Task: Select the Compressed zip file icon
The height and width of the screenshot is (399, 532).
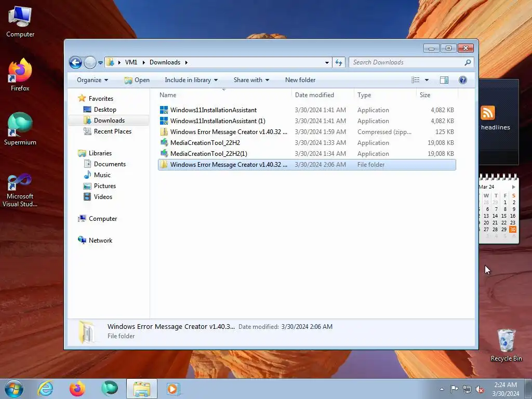Action: coord(164,131)
